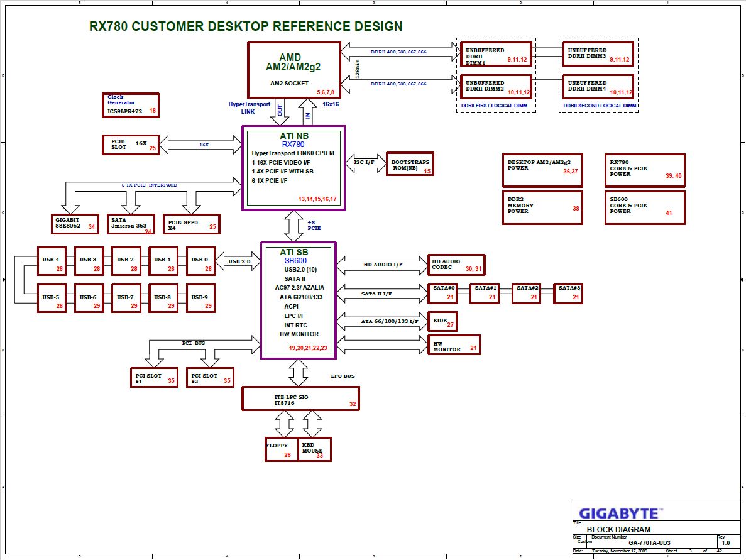This screenshot has width=746, height=560.
Task: Click the SB600 CORE & PCIE POWER box
Action: [645, 207]
